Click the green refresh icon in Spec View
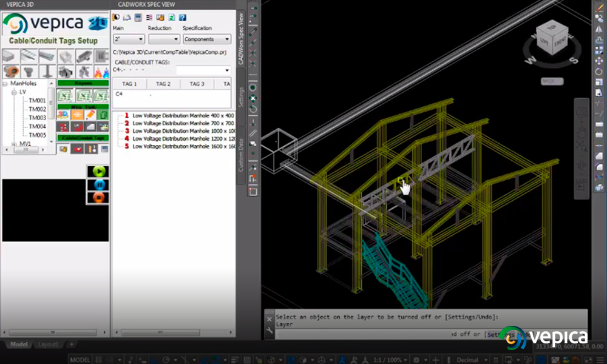607x364 pixels. [172, 18]
